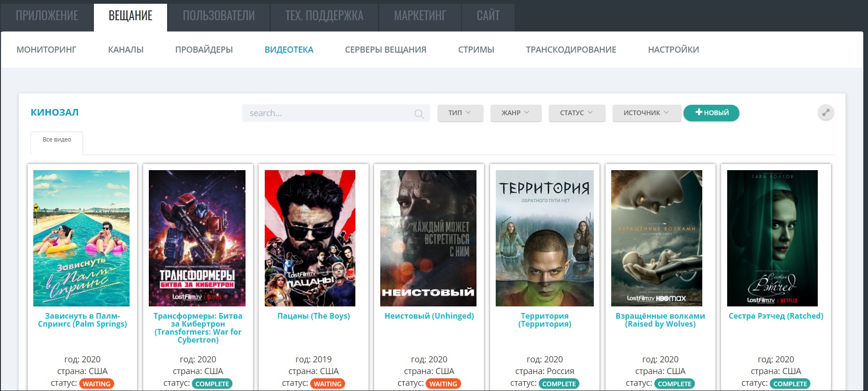Click in the search input field
Viewport: 868px width, 391px height.
pyautogui.click(x=329, y=113)
